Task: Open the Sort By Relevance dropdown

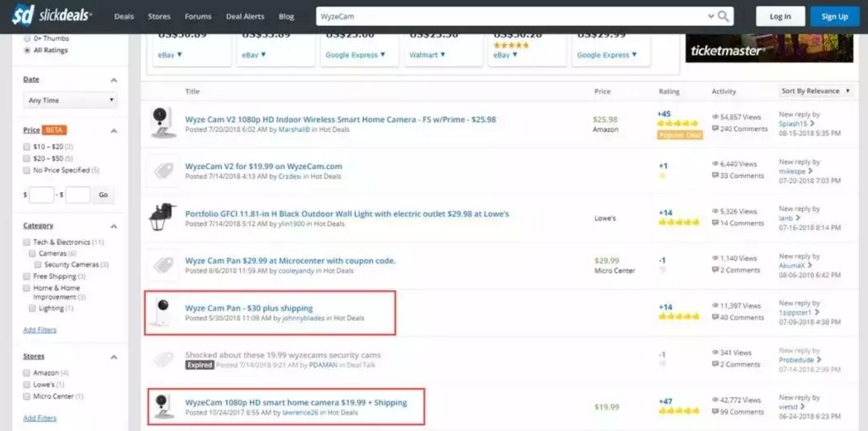Action: click(x=815, y=91)
